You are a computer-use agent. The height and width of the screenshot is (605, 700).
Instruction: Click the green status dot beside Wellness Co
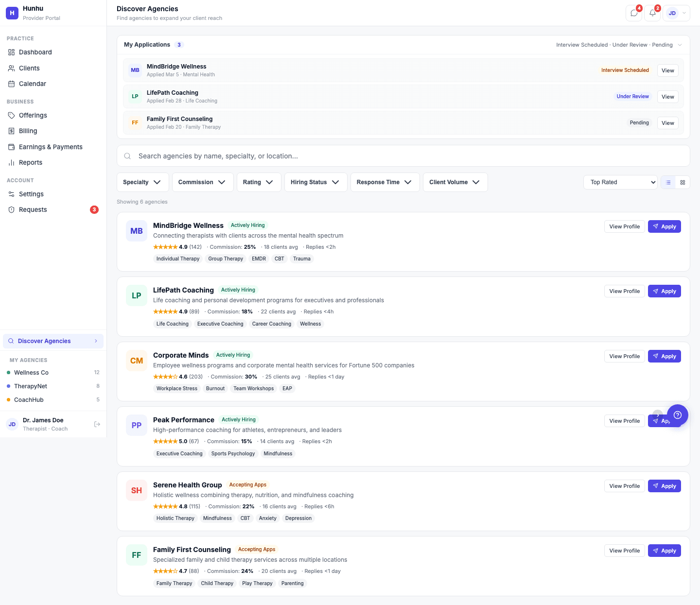pyautogui.click(x=8, y=372)
